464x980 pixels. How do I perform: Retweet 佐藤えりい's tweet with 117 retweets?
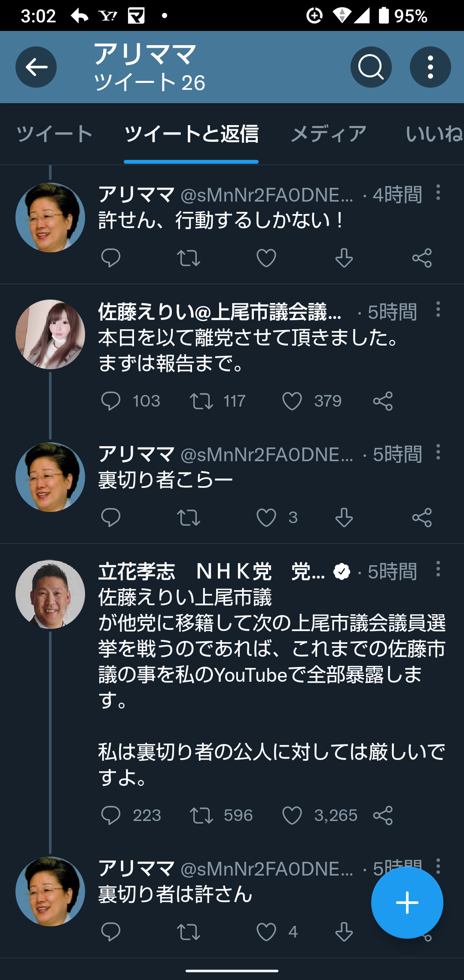point(201,401)
